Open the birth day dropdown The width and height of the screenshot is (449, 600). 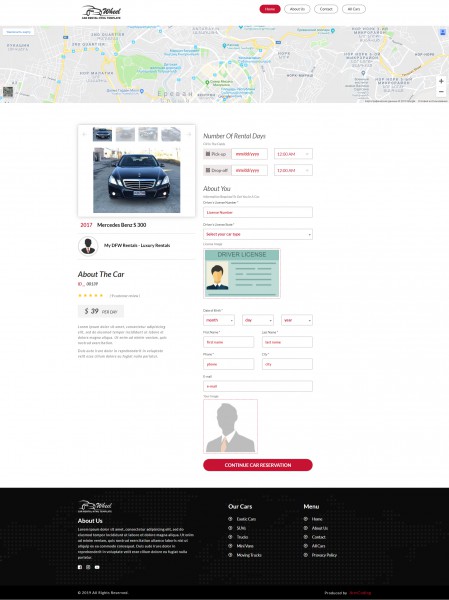(258, 320)
